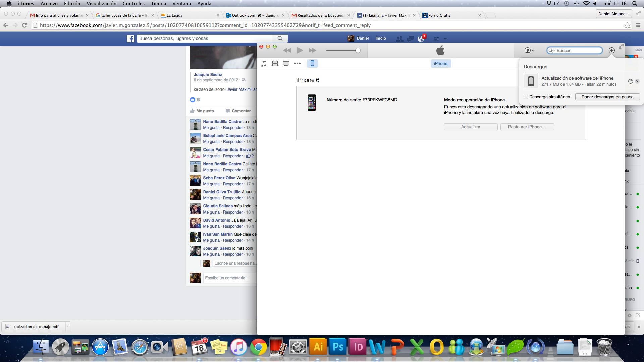Open the Controles menu
The height and width of the screenshot is (362, 644).
(x=133, y=4)
